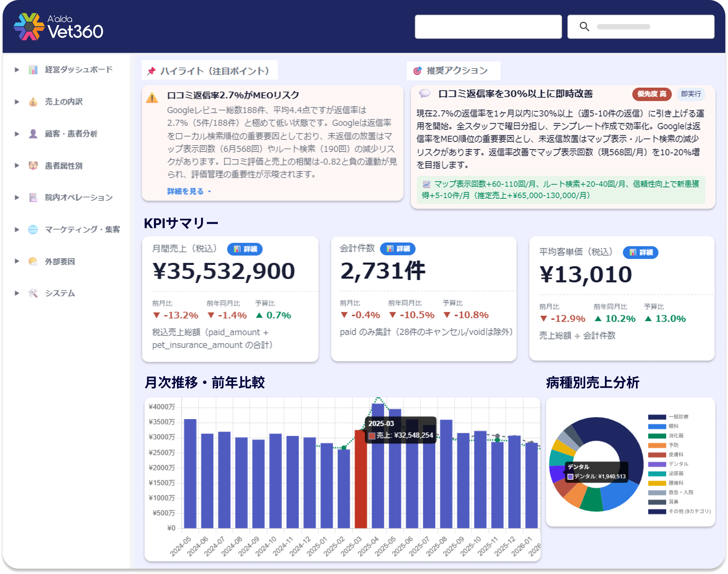Click the blank input field in header
Image resolution: width=728 pixels, height=574 pixels.
click(x=488, y=26)
